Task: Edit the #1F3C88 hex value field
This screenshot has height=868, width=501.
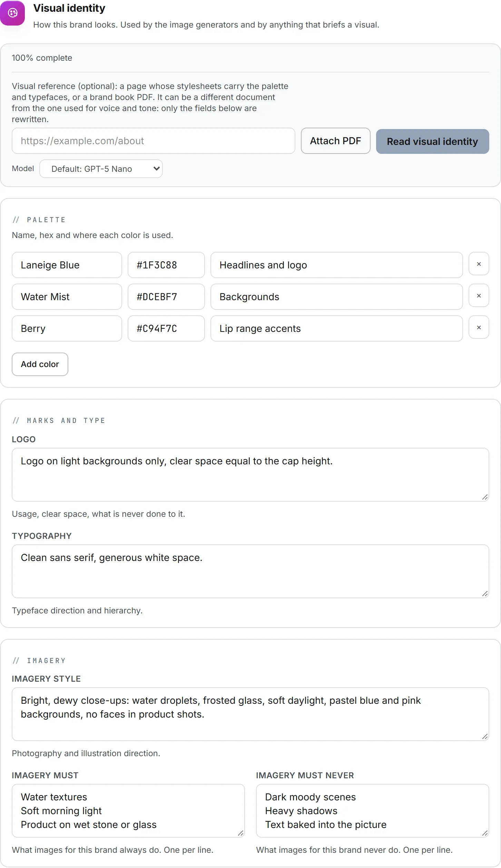Action: click(166, 265)
